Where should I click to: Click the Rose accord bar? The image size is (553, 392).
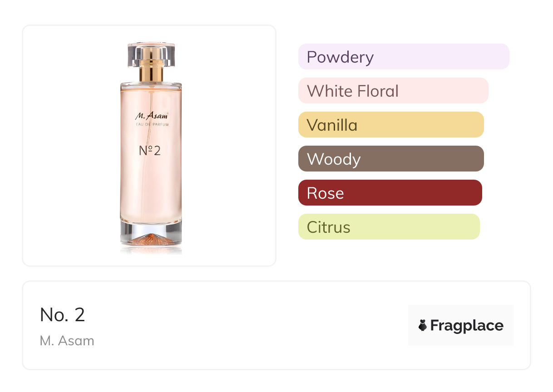390,193
